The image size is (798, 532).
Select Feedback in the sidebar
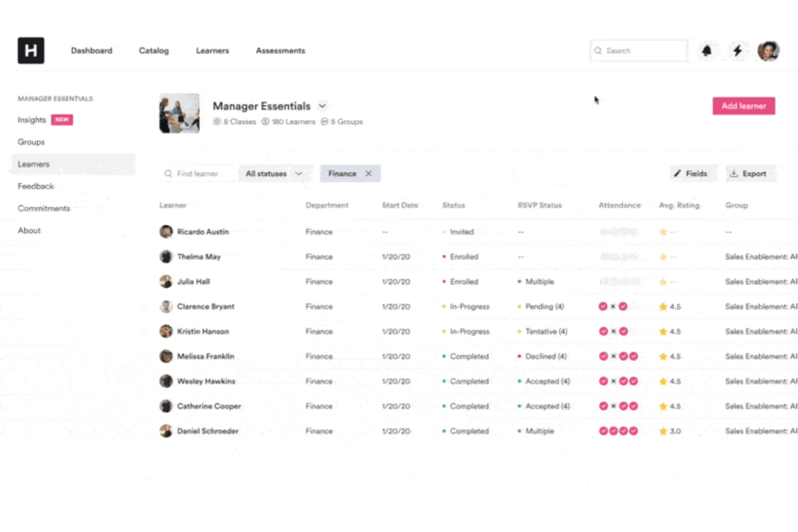(x=36, y=186)
